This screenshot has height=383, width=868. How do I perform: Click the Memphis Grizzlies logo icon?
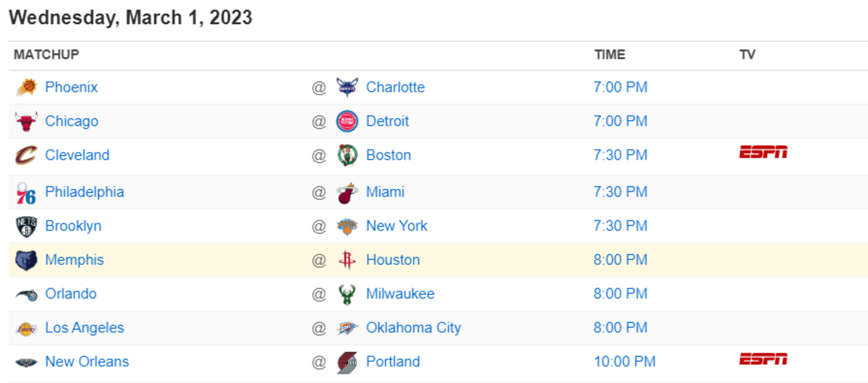26,260
